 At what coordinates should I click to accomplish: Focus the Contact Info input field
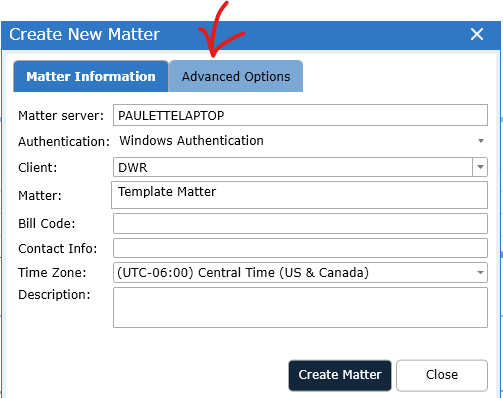point(300,248)
